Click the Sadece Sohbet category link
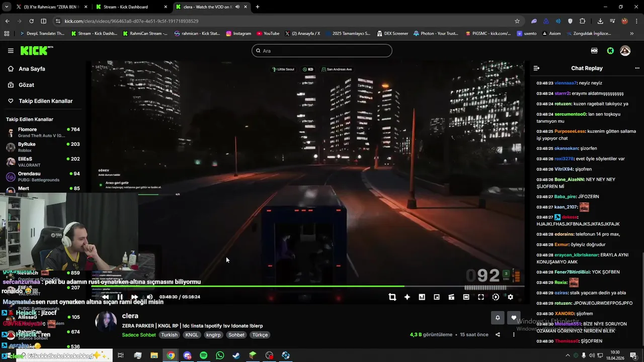The height and width of the screenshot is (362, 644). click(x=139, y=335)
